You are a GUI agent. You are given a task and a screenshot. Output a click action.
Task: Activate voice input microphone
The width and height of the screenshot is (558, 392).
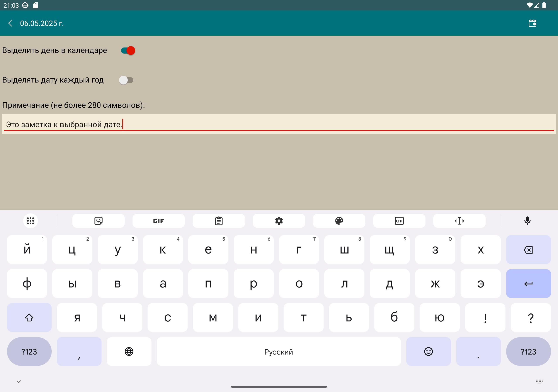coord(527,221)
